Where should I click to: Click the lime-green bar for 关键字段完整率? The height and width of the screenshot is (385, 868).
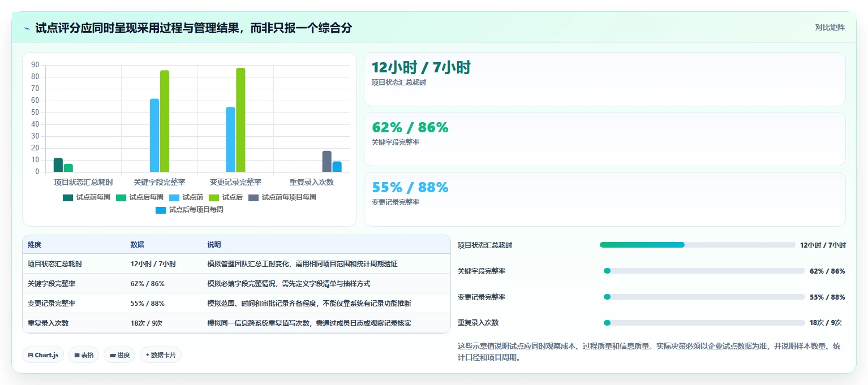165,121
